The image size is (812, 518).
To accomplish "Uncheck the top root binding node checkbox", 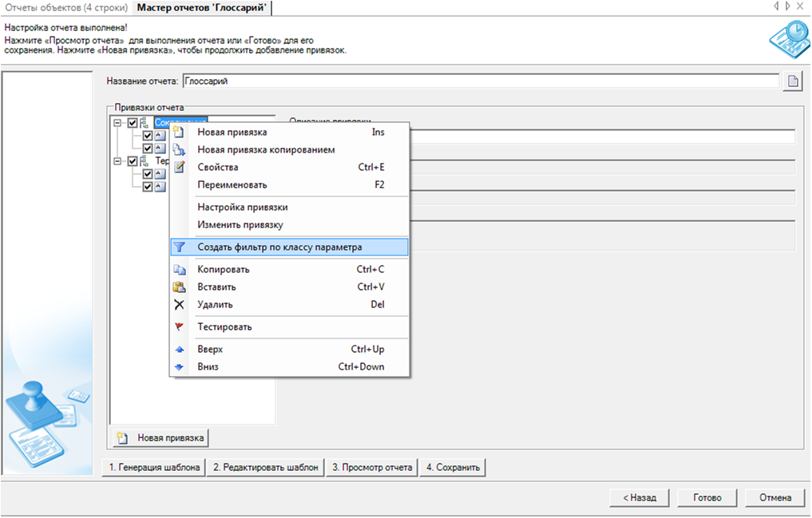I will [x=133, y=123].
